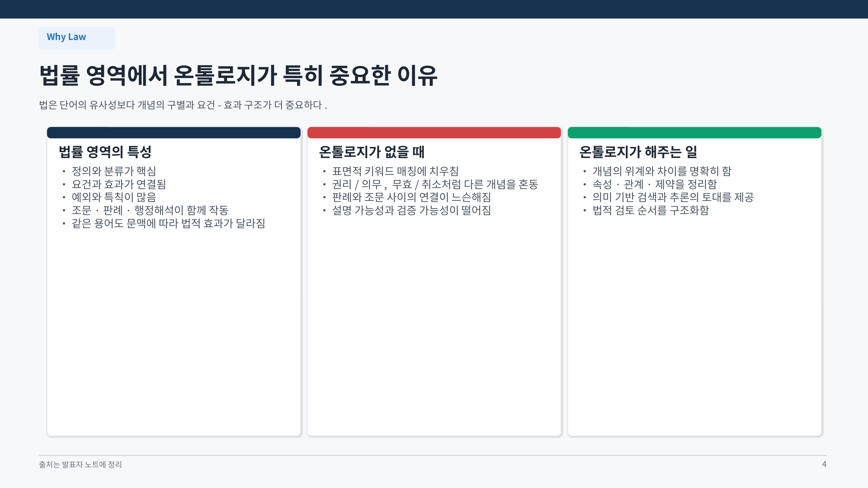868x488 pixels.
Task: Click the bullet 표면적 키워드 매칭에 치우침
Action: point(396,171)
